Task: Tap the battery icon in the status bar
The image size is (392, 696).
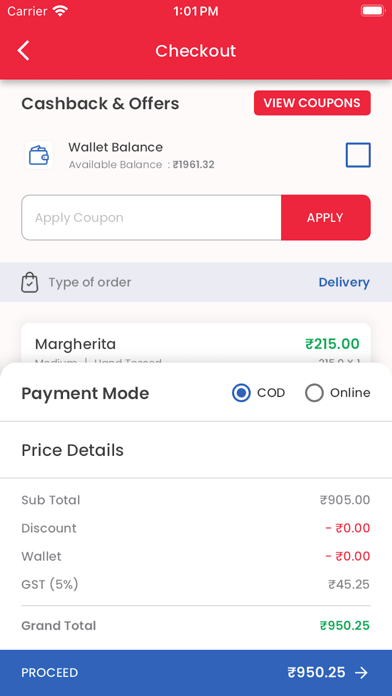Action: pos(372,11)
